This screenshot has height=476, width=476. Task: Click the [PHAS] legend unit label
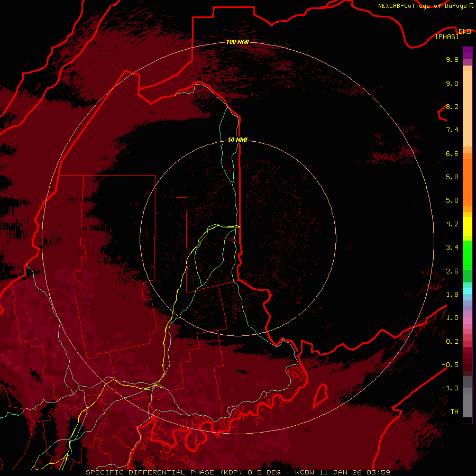[x=447, y=36]
